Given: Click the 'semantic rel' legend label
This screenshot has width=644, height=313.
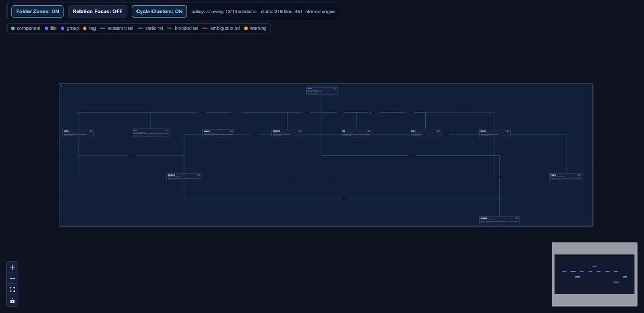Looking at the screenshot, I should click(x=120, y=28).
